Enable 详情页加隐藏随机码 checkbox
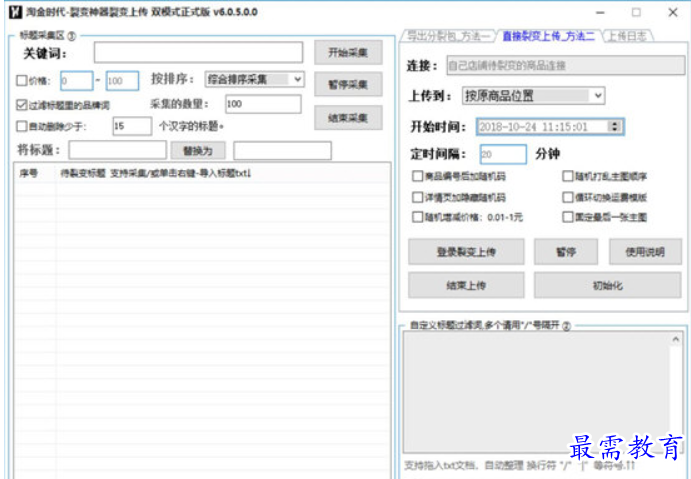Image resolution: width=691 pixels, height=479 pixels. 417,197
